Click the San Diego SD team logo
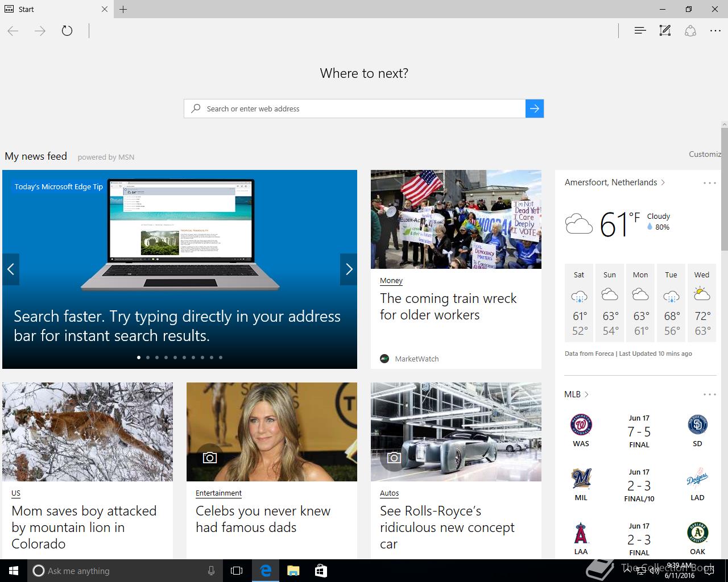The image size is (728, 582). tap(697, 425)
